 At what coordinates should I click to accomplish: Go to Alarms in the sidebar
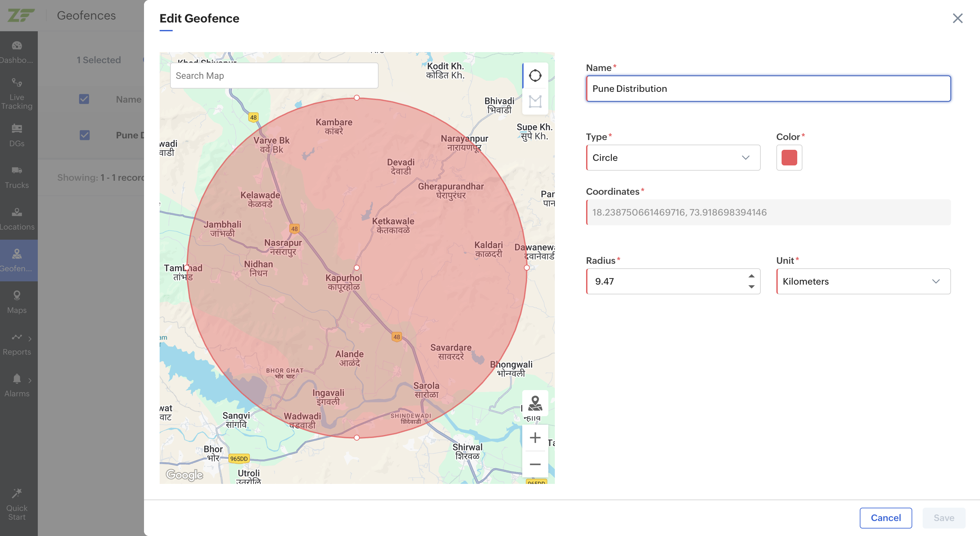(x=17, y=386)
